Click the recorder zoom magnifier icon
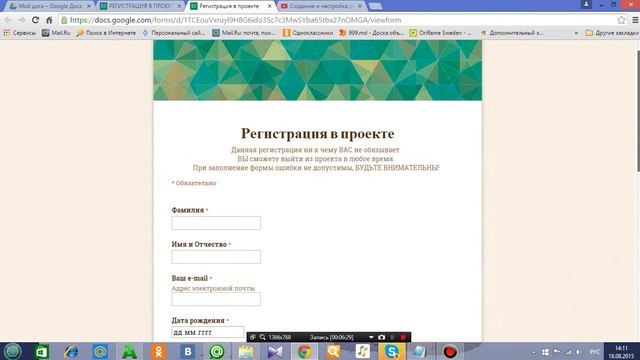Screen dimensions: 640x360 (x=262, y=337)
